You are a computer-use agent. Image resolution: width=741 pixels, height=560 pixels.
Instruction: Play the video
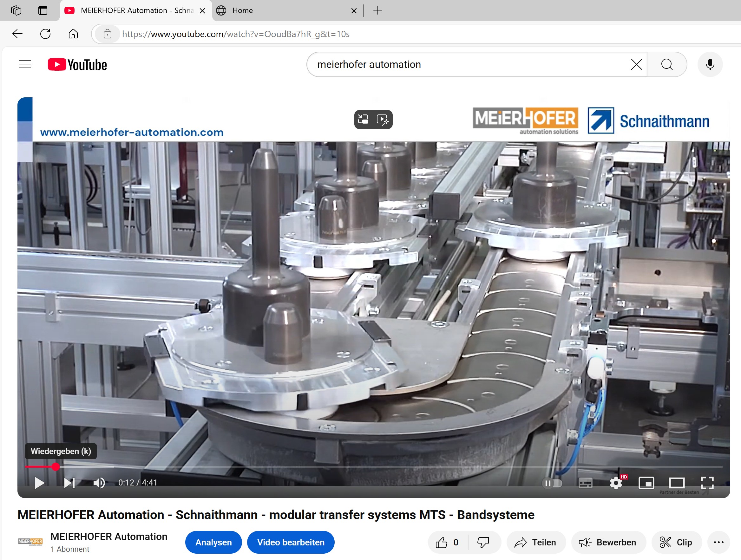tap(40, 483)
